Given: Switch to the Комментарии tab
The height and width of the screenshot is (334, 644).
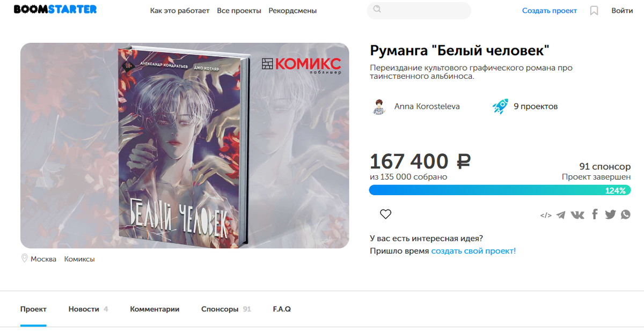Looking at the screenshot, I should tap(155, 309).
